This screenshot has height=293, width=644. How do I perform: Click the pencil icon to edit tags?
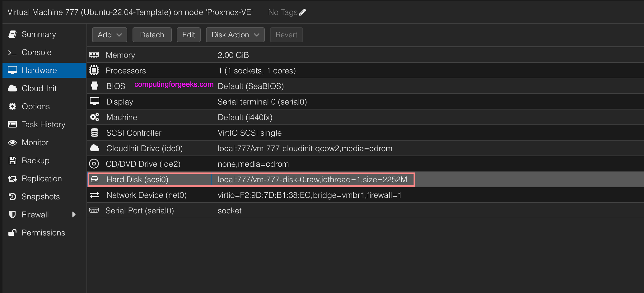[x=303, y=12]
